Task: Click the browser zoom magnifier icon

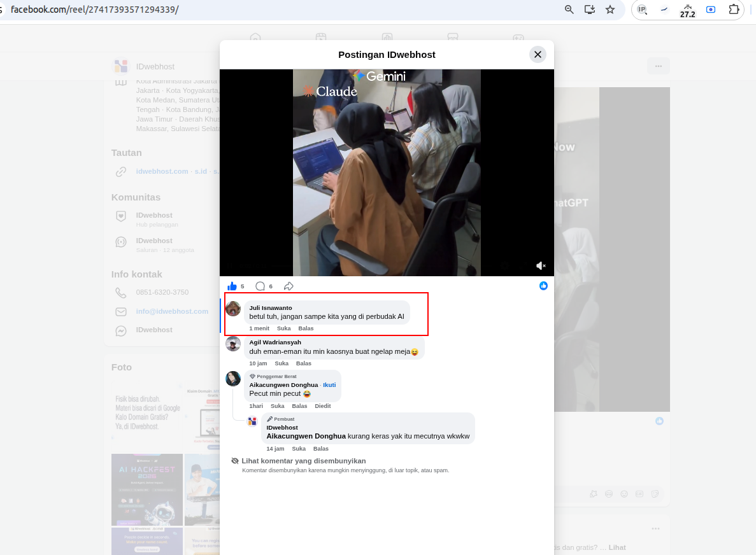Action: pos(569,10)
